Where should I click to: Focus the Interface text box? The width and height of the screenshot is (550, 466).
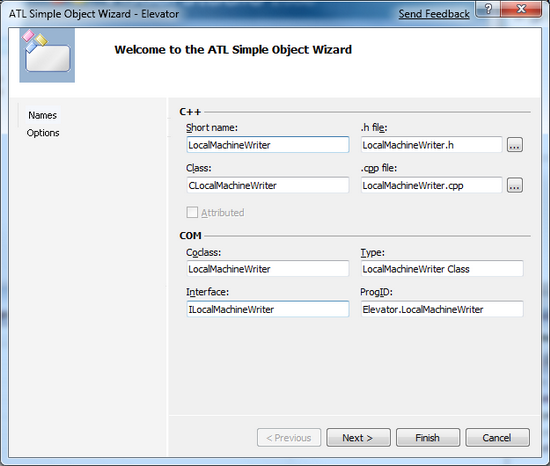point(268,309)
